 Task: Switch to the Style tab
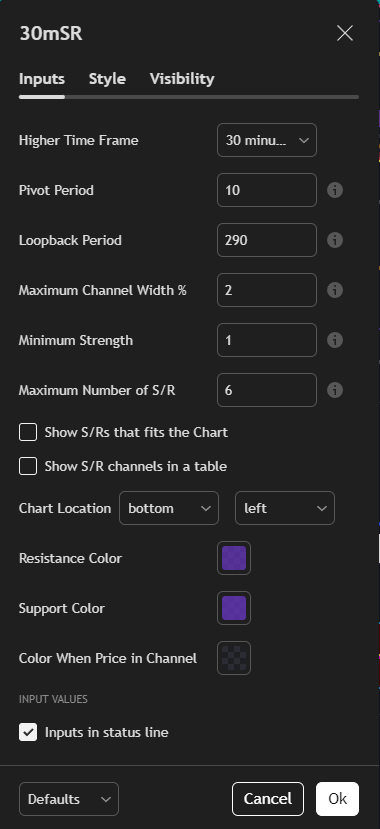tap(107, 79)
